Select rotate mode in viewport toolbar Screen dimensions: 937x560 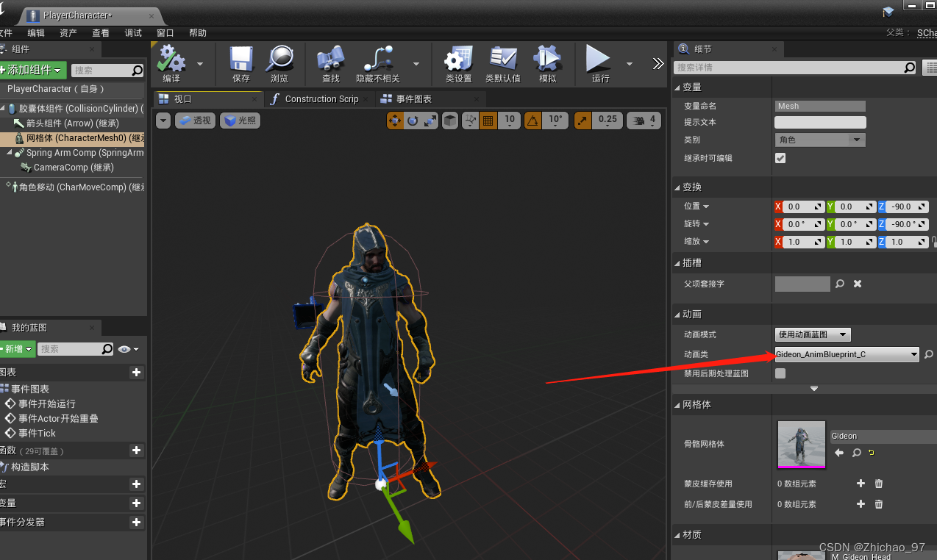[413, 121]
